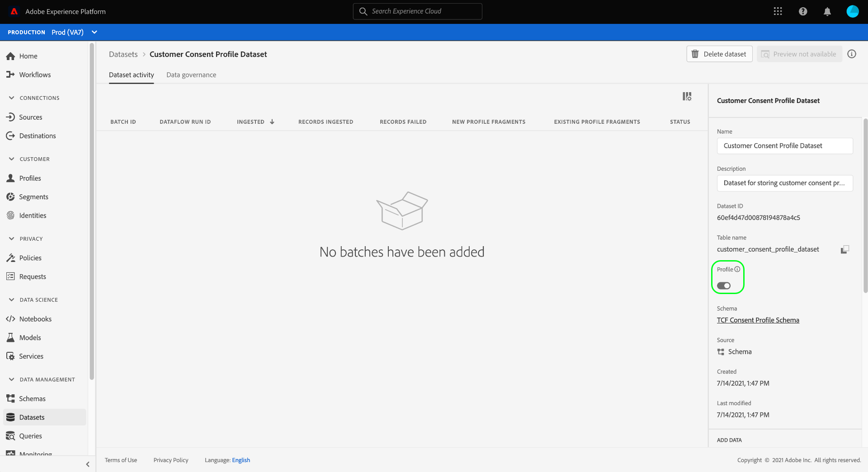Copy the table name

click(x=845, y=249)
